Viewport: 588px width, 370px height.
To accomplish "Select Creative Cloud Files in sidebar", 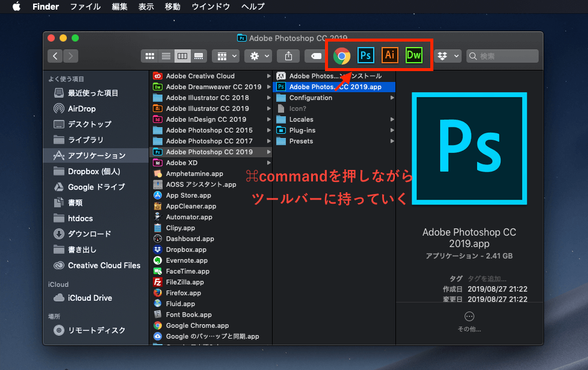I will [96, 265].
